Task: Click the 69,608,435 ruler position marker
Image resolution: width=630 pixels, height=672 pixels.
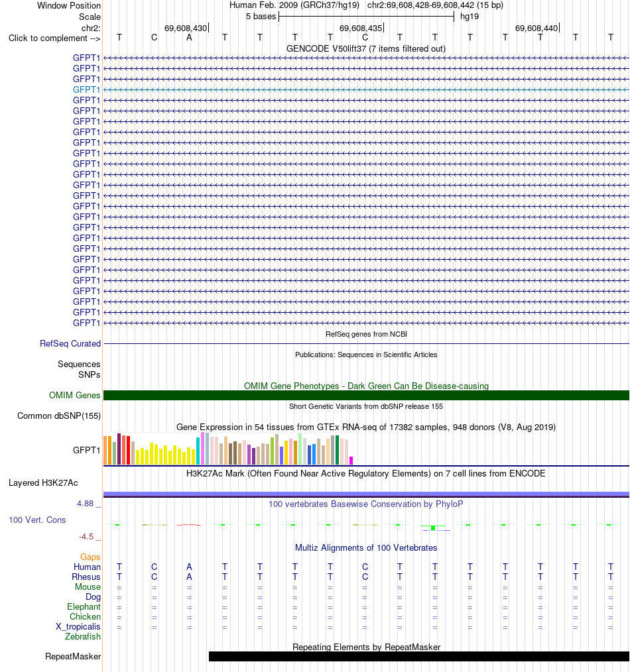Action: pyautogui.click(x=361, y=28)
